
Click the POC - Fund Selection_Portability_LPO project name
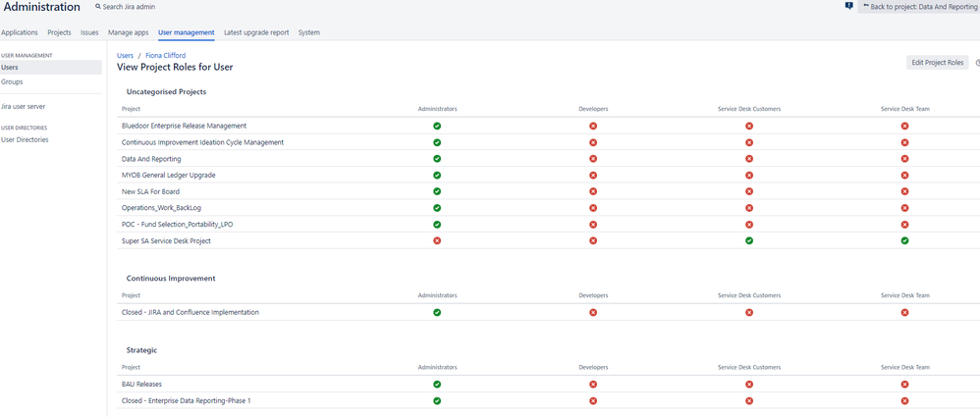[x=178, y=224]
